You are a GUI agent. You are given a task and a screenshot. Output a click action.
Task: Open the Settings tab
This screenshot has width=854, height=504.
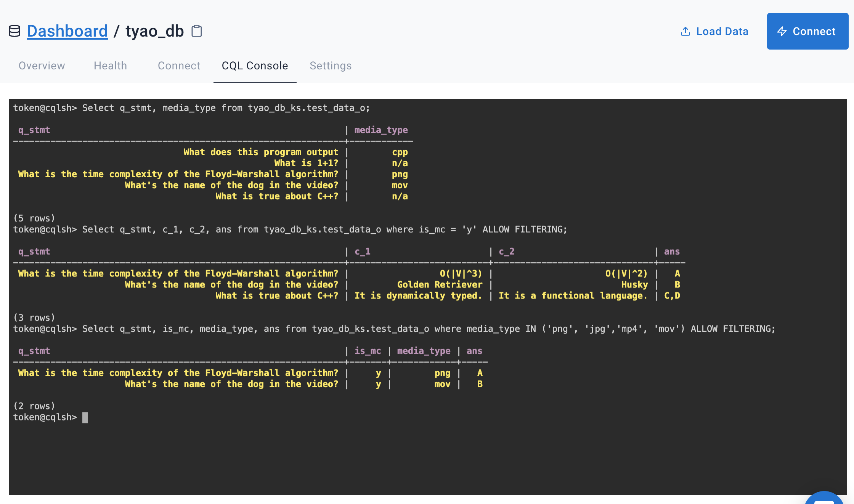click(x=331, y=66)
